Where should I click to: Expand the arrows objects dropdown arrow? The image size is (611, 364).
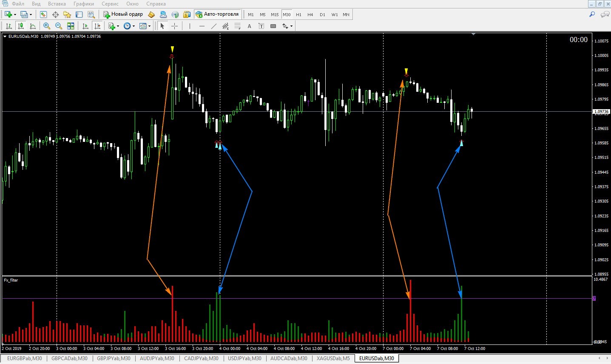click(x=291, y=26)
